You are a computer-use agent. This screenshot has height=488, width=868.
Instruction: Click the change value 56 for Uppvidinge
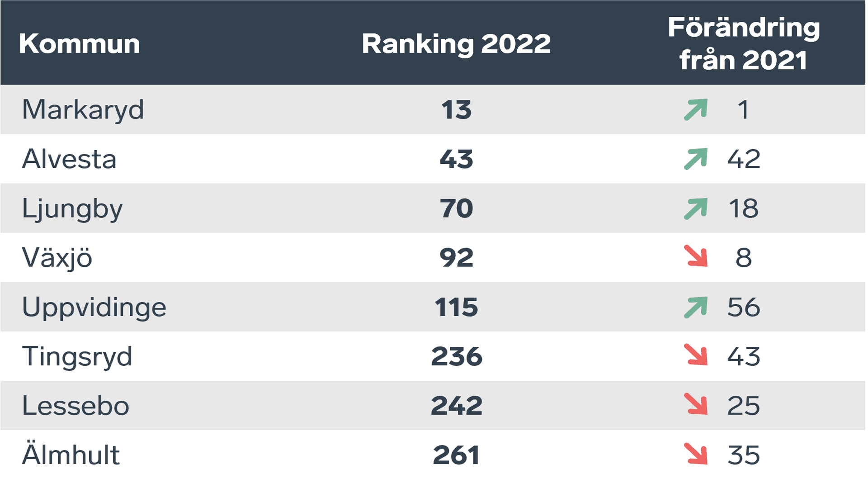(744, 307)
